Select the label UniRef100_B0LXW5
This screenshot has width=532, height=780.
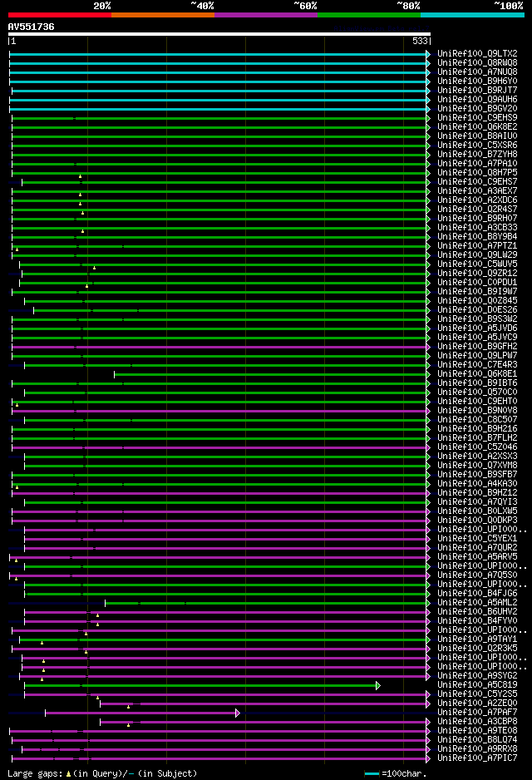click(477, 511)
